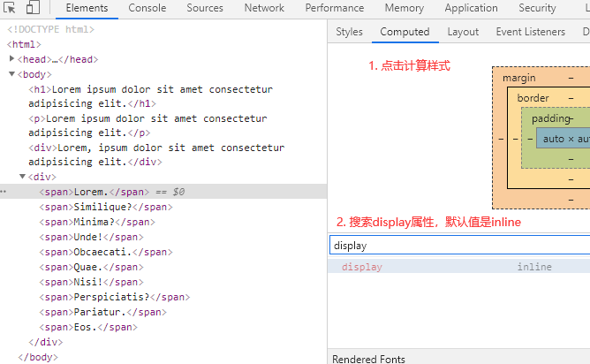Switch to the Sources tab
Screen dimensions: 590x364
pyautogui.click(x=205, y=8)
